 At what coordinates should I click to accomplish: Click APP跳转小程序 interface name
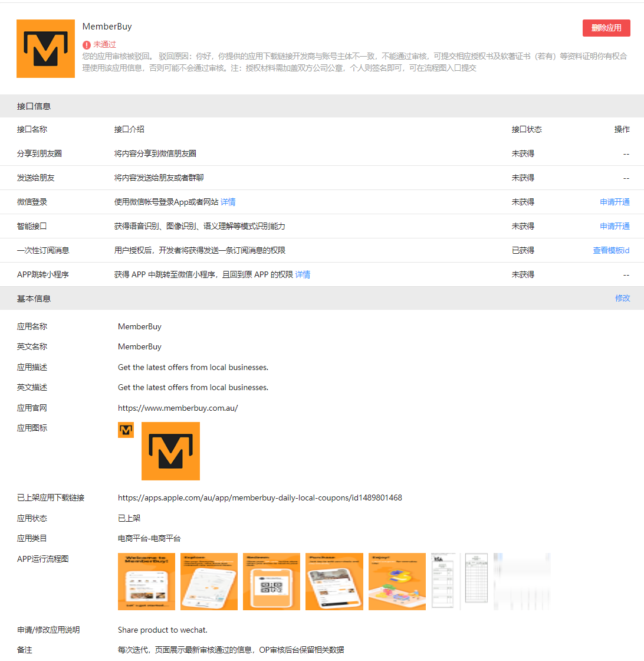coord(42,274)
